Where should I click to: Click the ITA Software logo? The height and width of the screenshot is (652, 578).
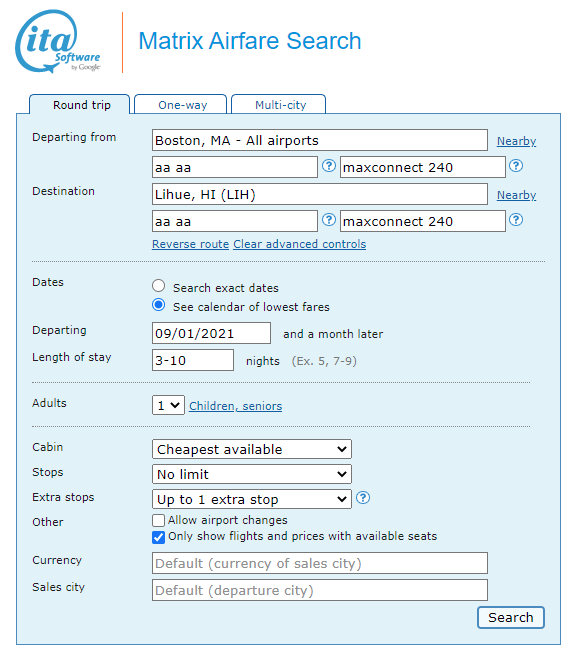[58, 42]
